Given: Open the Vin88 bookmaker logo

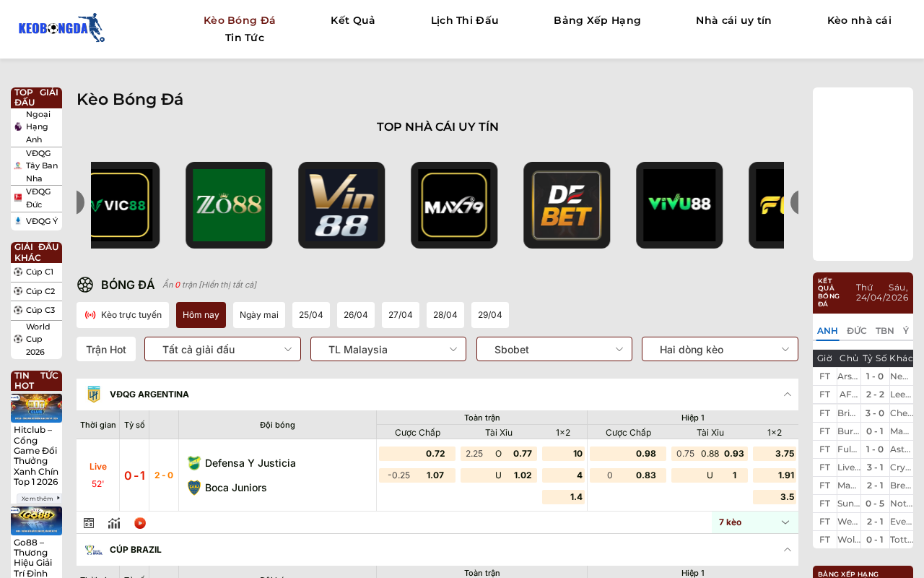Looking at the screenshot, I should 341,205.
